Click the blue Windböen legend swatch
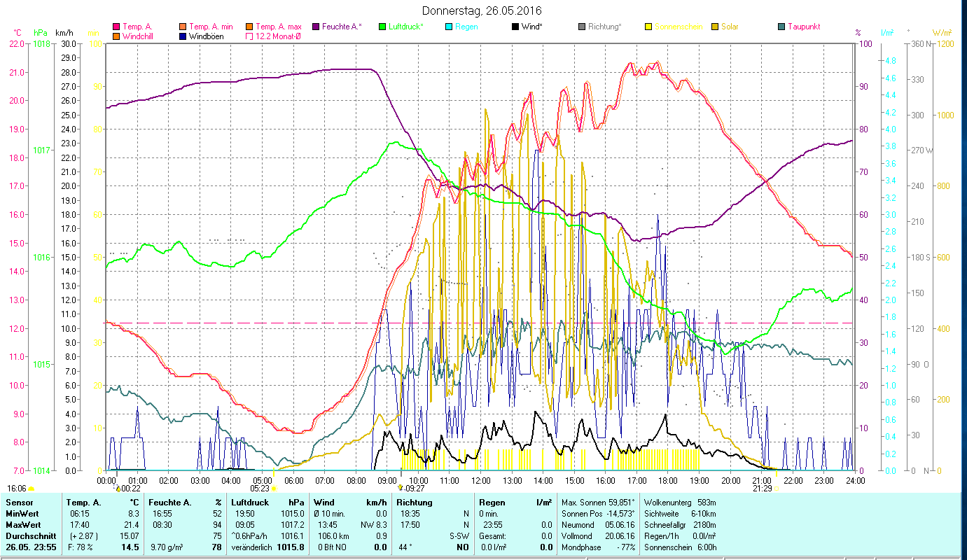The width and height of the screenshot is (967, 560). (183, 36)
